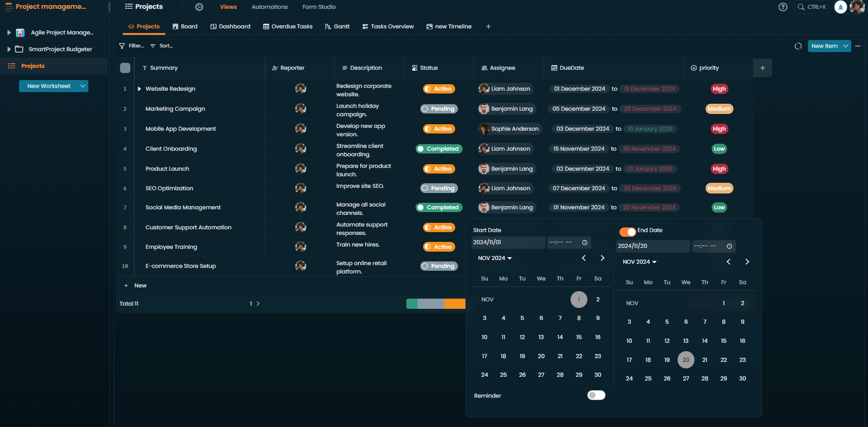Go to next month in Start Date calendar
Viewport: 868px width, 427px height.
coord(602,258)
